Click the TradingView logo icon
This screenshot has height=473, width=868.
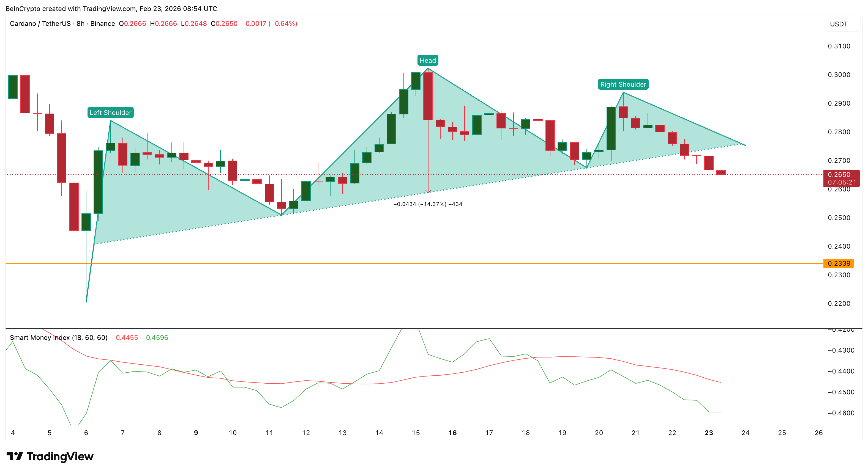15,456
